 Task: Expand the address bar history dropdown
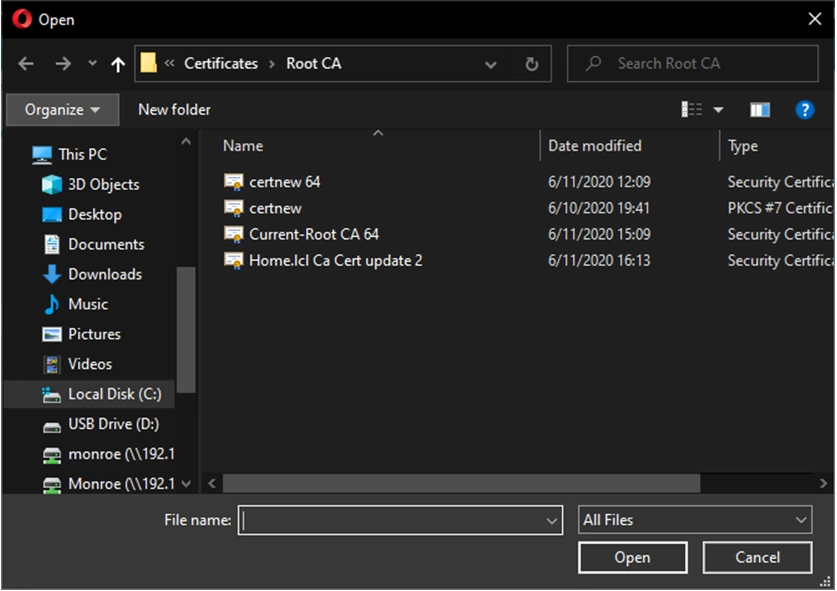click(490, 64)
